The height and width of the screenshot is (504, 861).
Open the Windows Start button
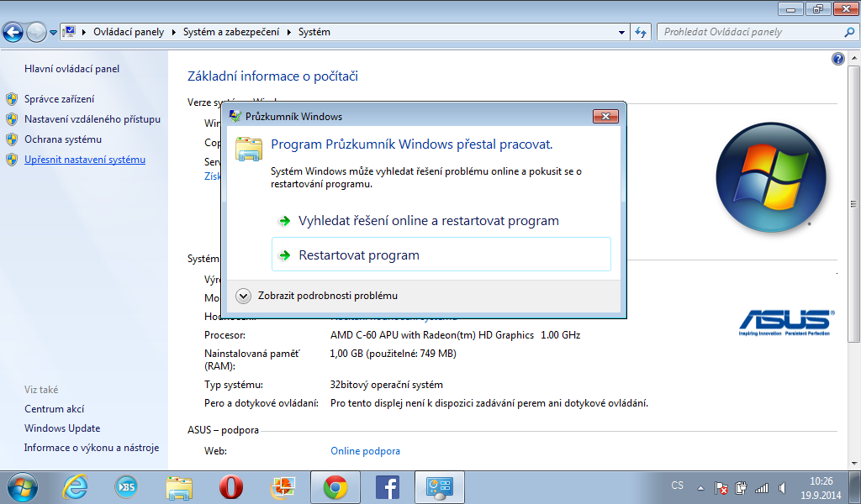[x=23, y=487]
